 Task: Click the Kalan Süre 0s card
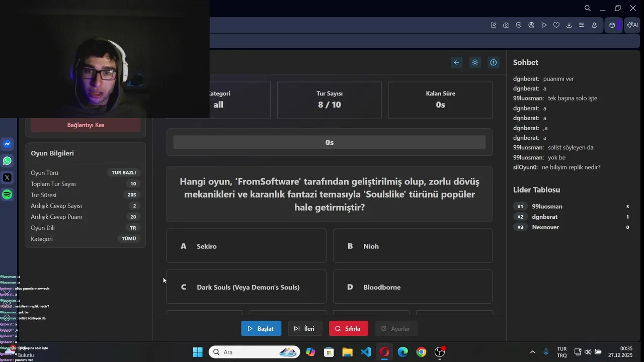click(441, 100)
